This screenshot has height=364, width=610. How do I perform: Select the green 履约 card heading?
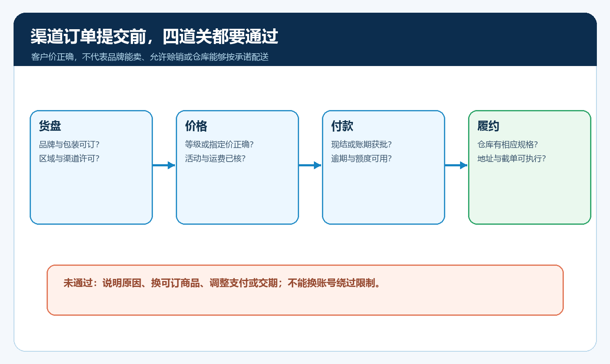pos(488,126)
